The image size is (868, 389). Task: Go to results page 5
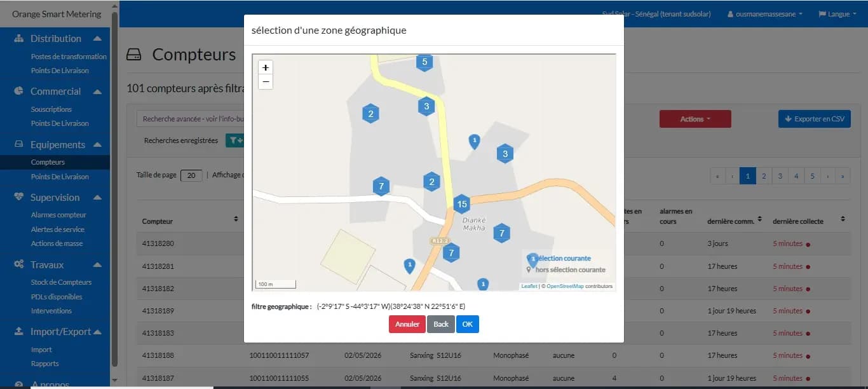coord(812,176)
